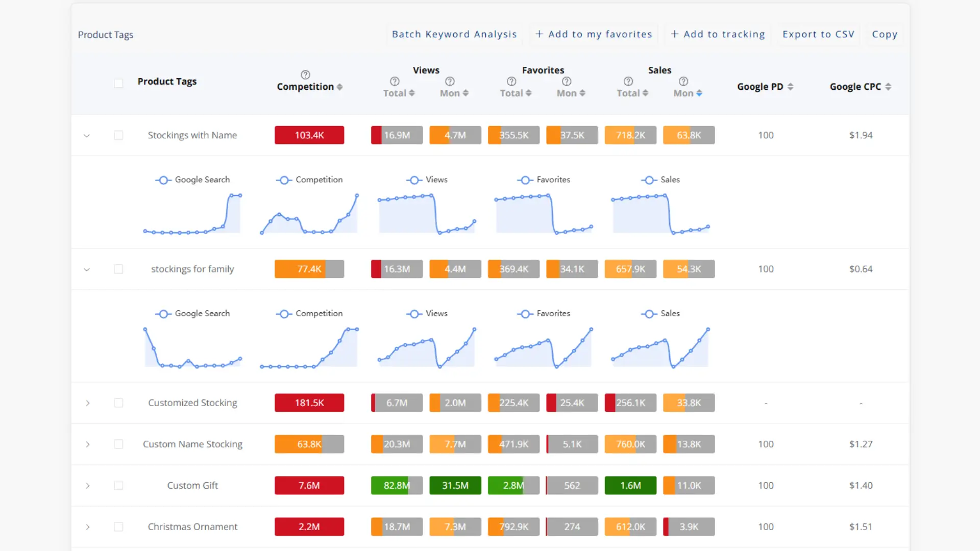Click the Favorites Mon help icon
980x551 pixels.
point(567,82)
